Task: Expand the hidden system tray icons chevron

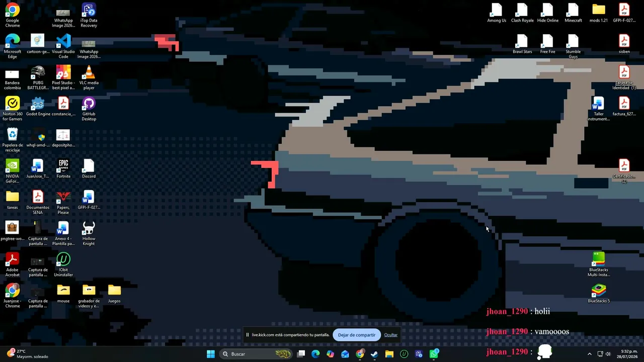Action: pyautogui.click(x=590, y=354)
